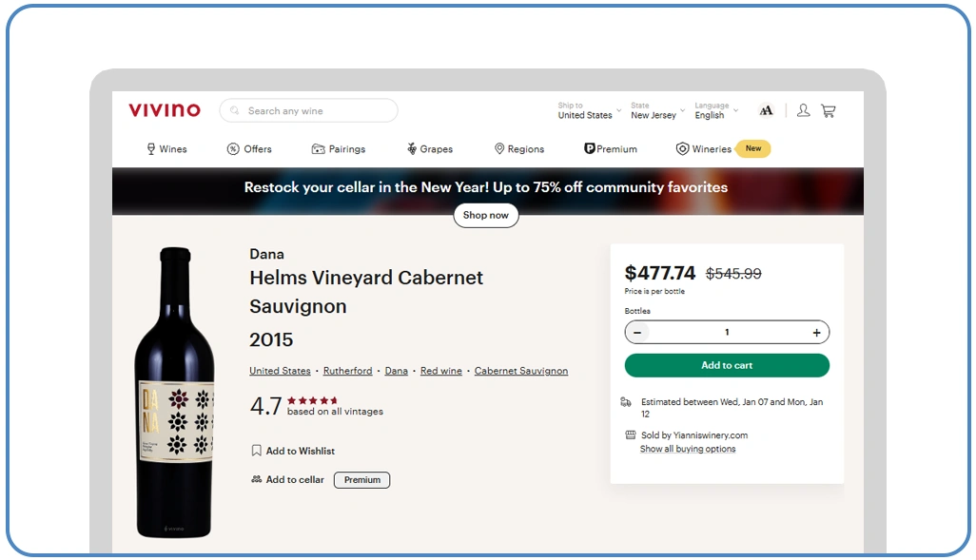Click the star rating icons
Screen dimensions: 976x560
[x=312, y=400]
